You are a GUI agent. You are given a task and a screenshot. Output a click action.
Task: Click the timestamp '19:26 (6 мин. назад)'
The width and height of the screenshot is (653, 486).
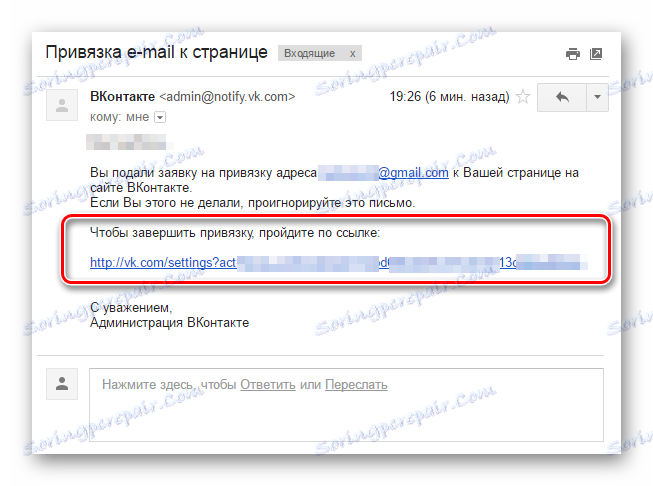click(449, 97)
